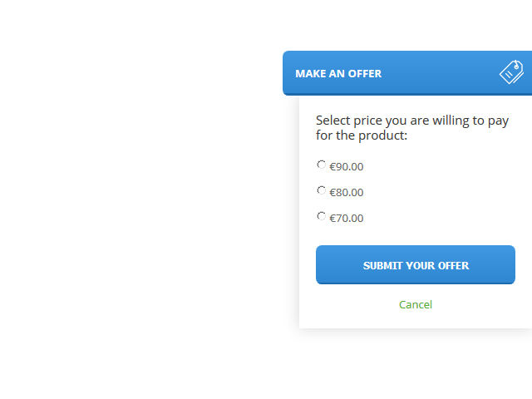Click the €80.00 price label text

pos(347,192)
